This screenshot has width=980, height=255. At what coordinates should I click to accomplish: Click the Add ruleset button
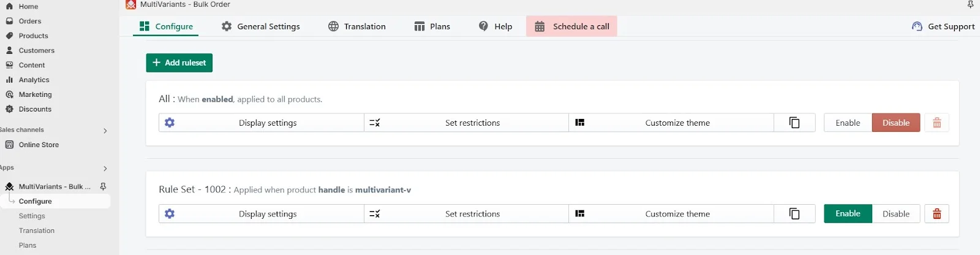pyautogui.click(x=179, y=63)
